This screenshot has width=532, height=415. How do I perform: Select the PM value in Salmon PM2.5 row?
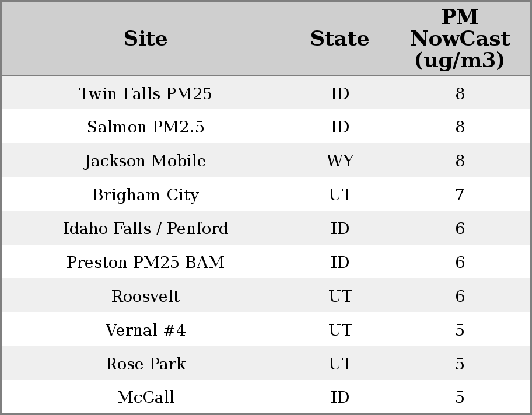[x=460, y=127]
